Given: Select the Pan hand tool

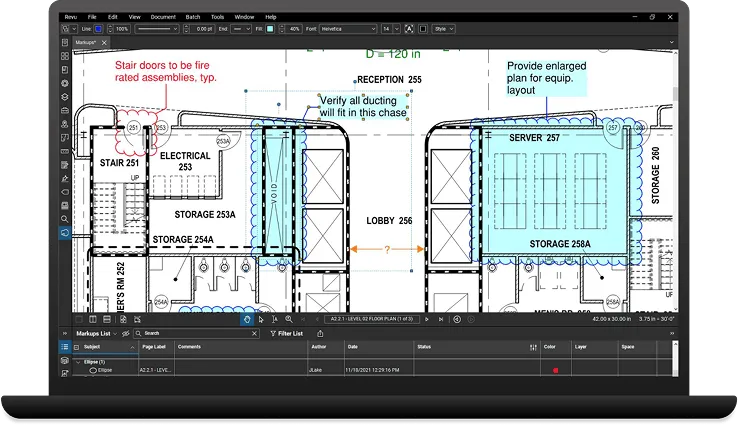Looking at the screenshot, I should 247,319.
